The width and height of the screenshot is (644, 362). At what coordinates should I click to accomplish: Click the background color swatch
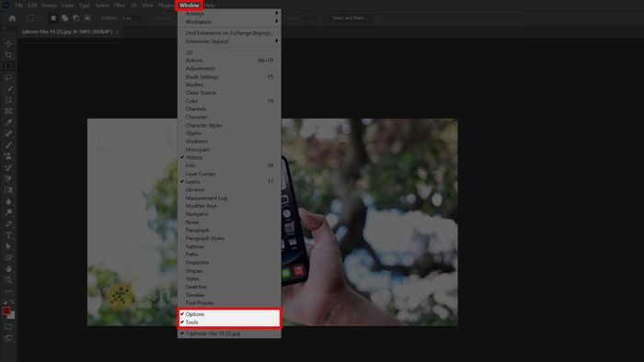[12, 315]
